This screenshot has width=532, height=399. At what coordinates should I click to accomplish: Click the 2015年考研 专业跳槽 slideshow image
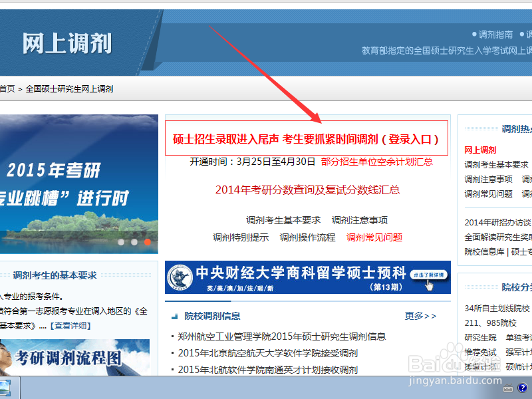(x=78, y=184)
